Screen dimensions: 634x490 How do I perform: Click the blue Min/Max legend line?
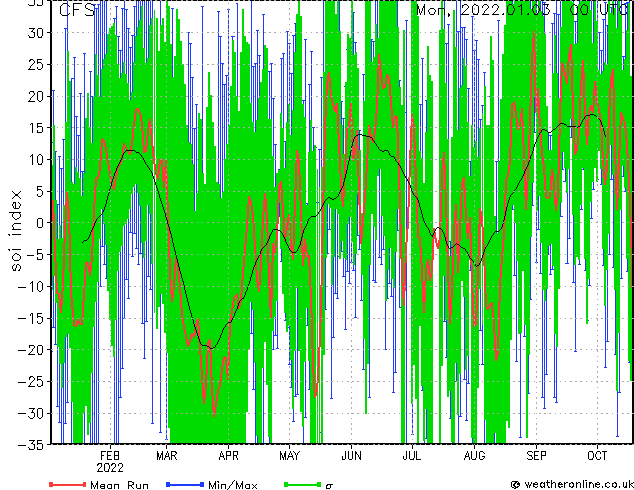[x=185, y=484]
